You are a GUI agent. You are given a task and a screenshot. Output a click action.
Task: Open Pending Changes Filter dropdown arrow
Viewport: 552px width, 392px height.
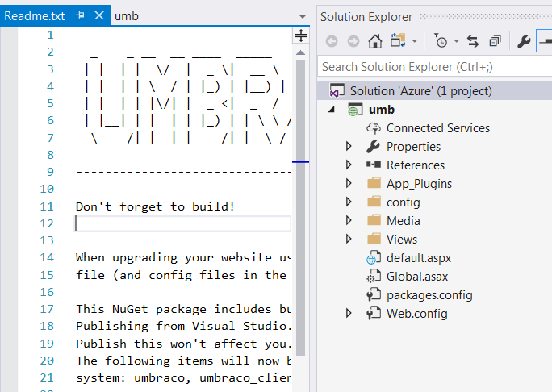[456, 41]
